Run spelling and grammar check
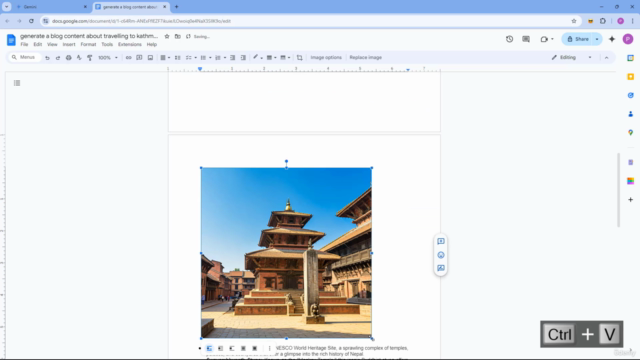This screenshot has height=360, width=640. coord(79,58)
